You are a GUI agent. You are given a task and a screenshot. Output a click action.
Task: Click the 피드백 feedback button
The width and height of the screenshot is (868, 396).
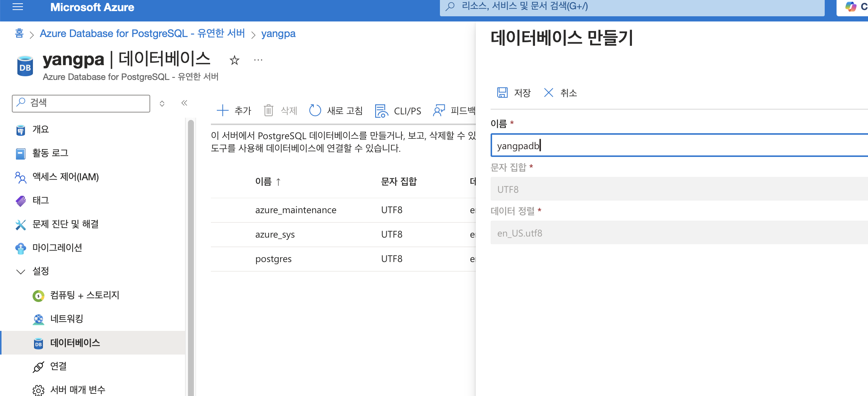pyautogui.click(x=454, y=111)
